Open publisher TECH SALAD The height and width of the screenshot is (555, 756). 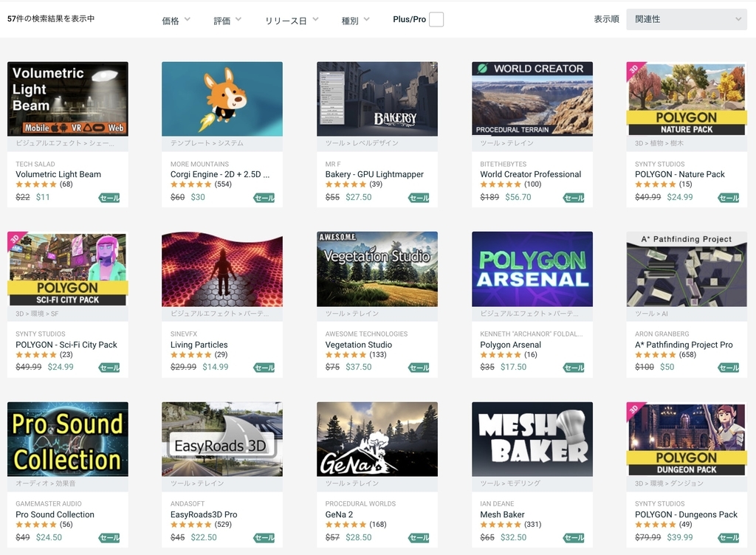pos(35,164)
